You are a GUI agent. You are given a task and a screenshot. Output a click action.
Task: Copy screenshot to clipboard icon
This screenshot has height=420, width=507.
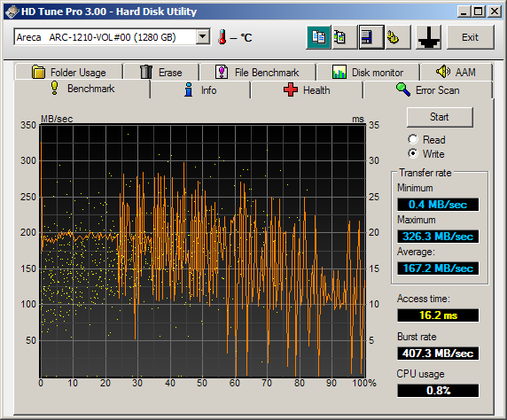[x=345, y=37]
